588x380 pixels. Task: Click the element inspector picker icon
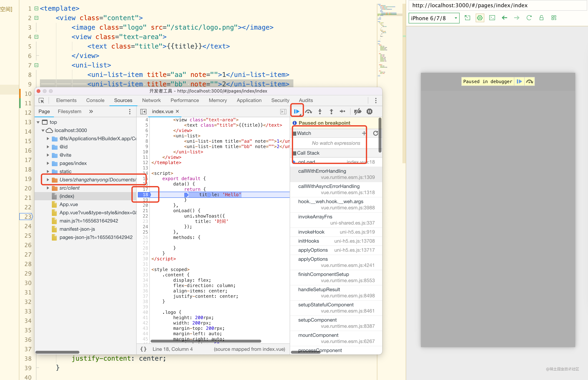[42, 100]
